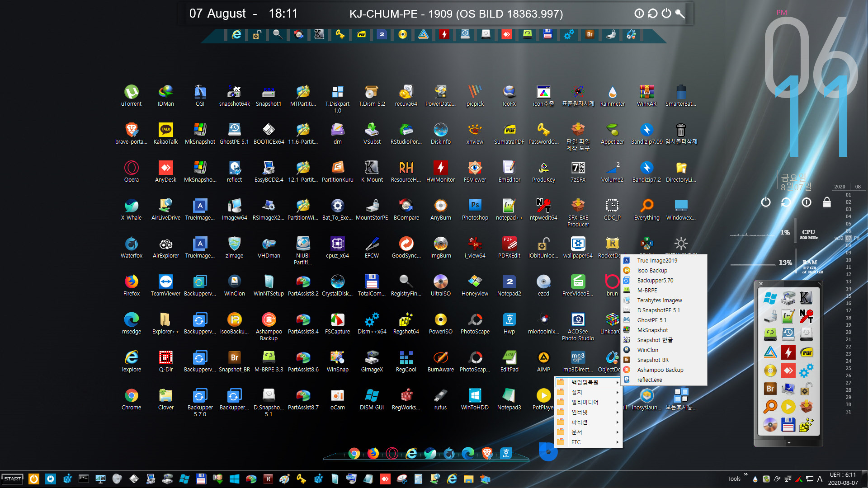Click the Edge 'e' icon in taskbar
This screenshot has height=488, width=868.
[x=452, y=479]
